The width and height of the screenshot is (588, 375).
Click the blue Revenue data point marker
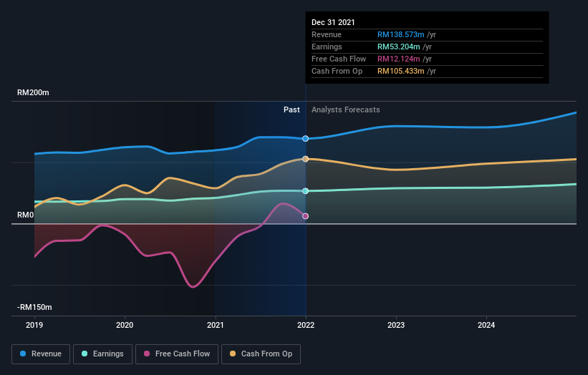(x=306, y=138)
